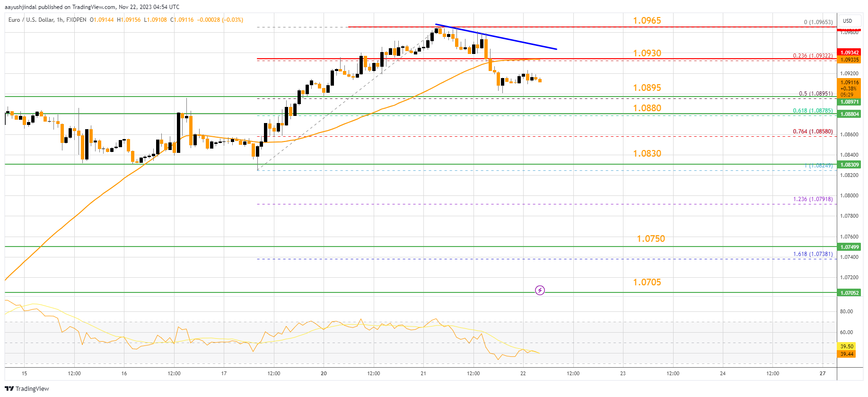Image resolution: width=868 pixels, height=397 pixels.
Task: Click date 20 on the time axis
Action: [x=324, y=373]
